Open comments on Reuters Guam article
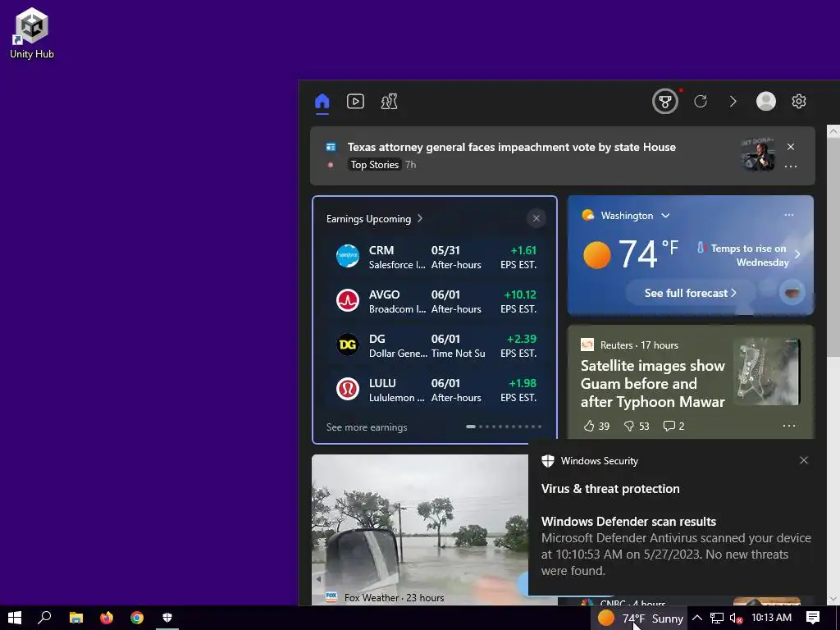Viewport: 840px width, 630px height. pyautogui.click(x=673, y=426)
